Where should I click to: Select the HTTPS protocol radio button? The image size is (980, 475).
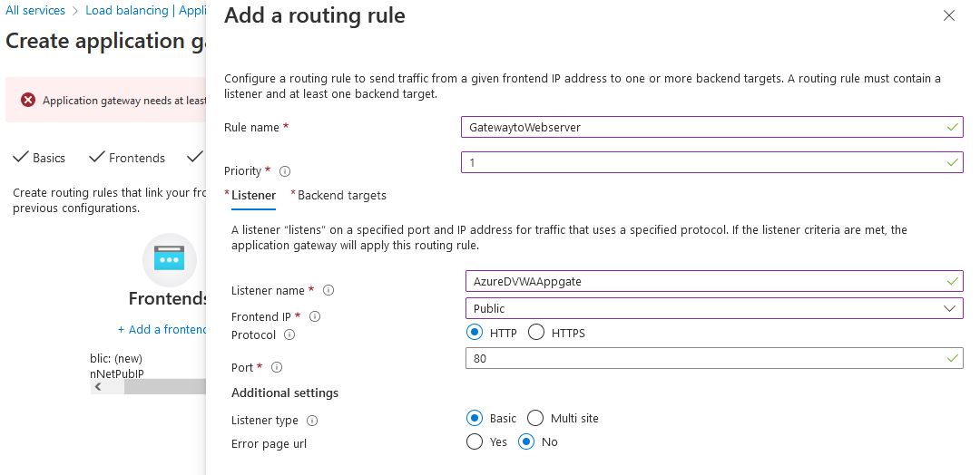point(536,333)
